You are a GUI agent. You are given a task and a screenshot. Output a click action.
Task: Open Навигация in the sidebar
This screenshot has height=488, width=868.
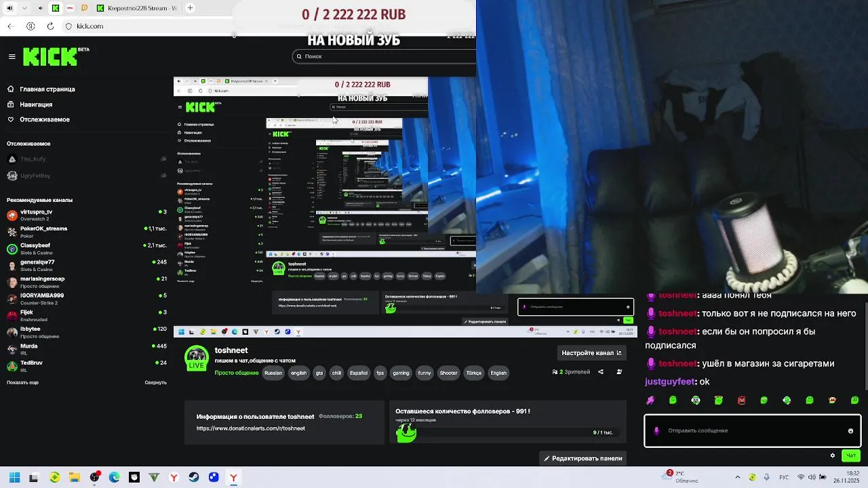point(30,104)
